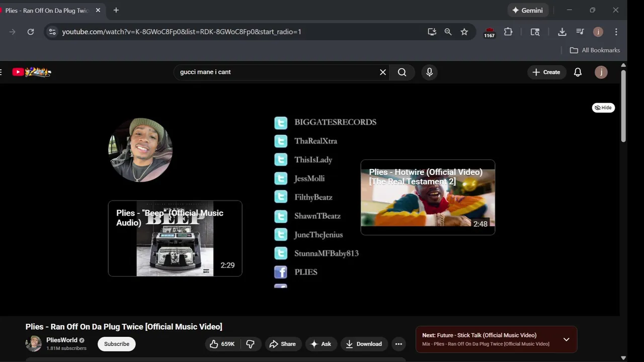Open PliesWorld channel avatar under video
Screen dimensions: 644x362
tap(34, 344)
